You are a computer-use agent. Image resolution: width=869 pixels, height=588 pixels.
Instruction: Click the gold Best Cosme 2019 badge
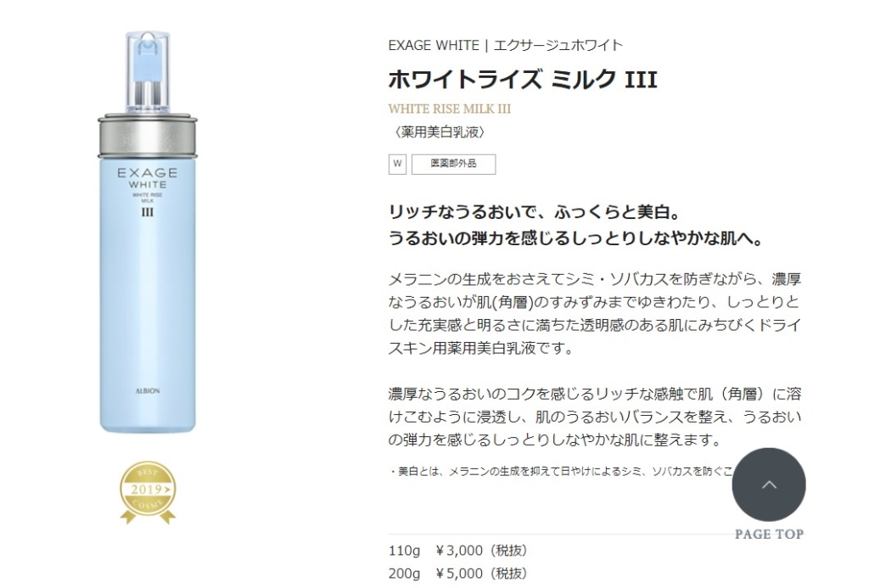[148, 492]
